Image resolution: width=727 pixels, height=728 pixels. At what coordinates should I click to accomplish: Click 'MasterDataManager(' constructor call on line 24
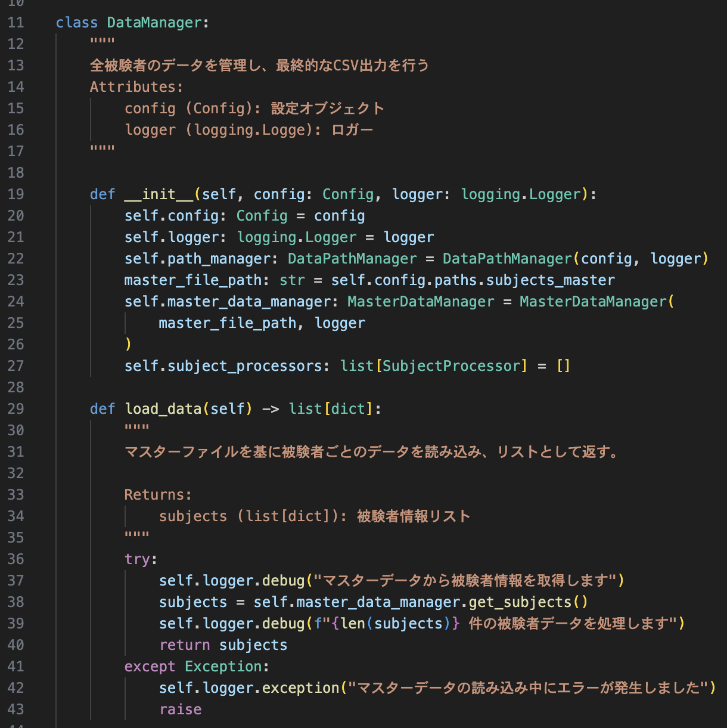[x=597, y=302]
